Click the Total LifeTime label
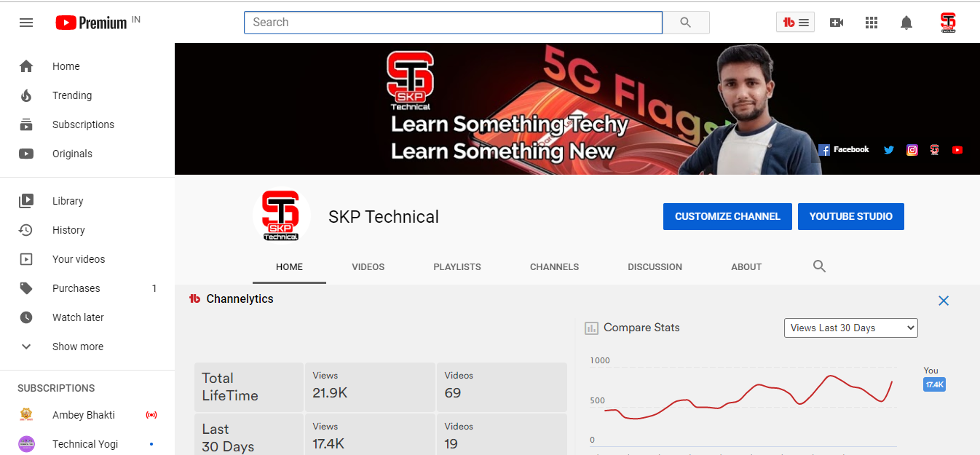 coord(230,387)
